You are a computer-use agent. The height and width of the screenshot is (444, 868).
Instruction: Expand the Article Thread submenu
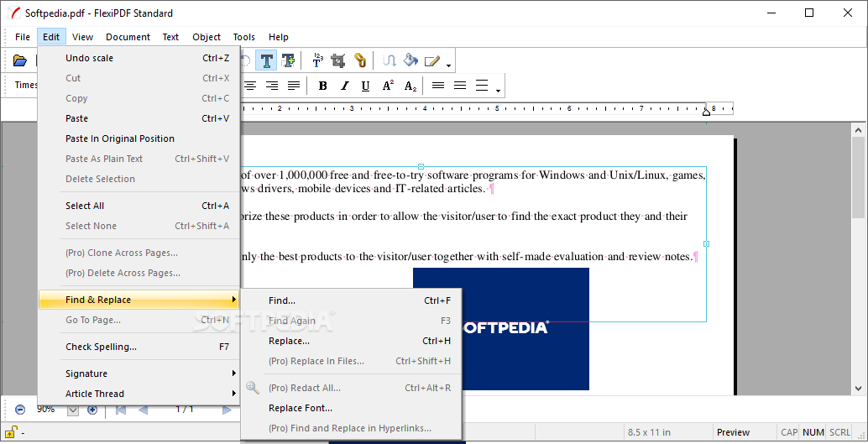tap(139, 394)
